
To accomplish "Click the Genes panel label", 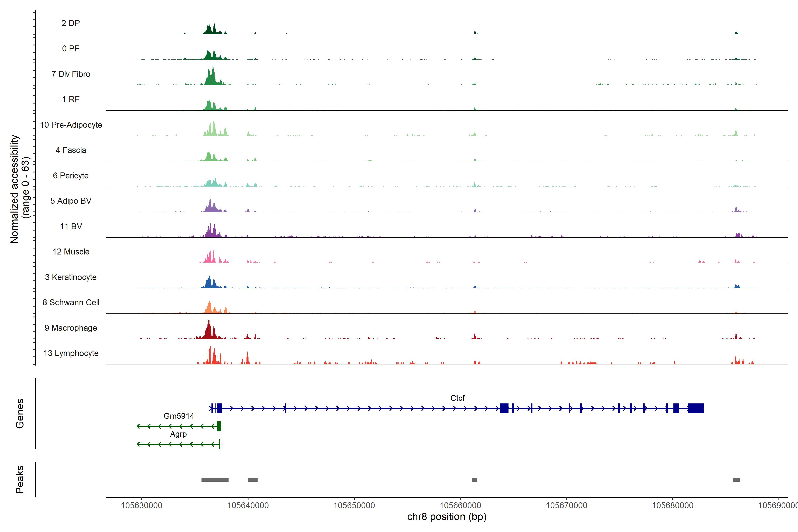I will (x=20, y=413).
